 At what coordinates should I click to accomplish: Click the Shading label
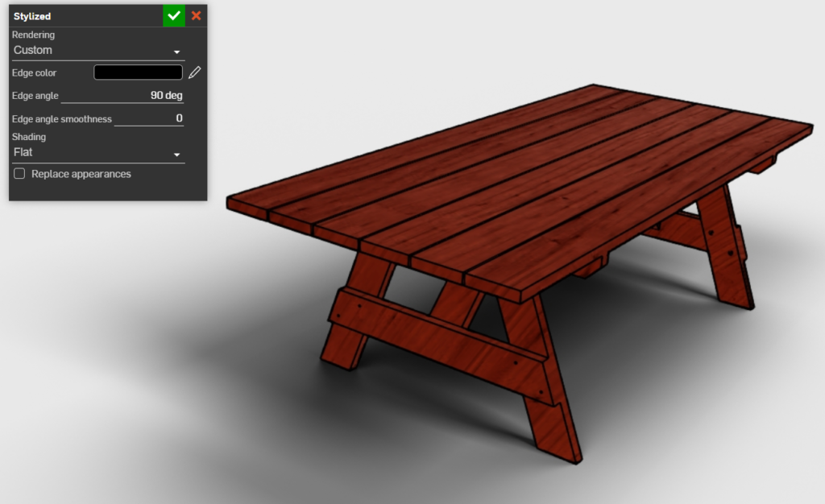coord(29,137)
